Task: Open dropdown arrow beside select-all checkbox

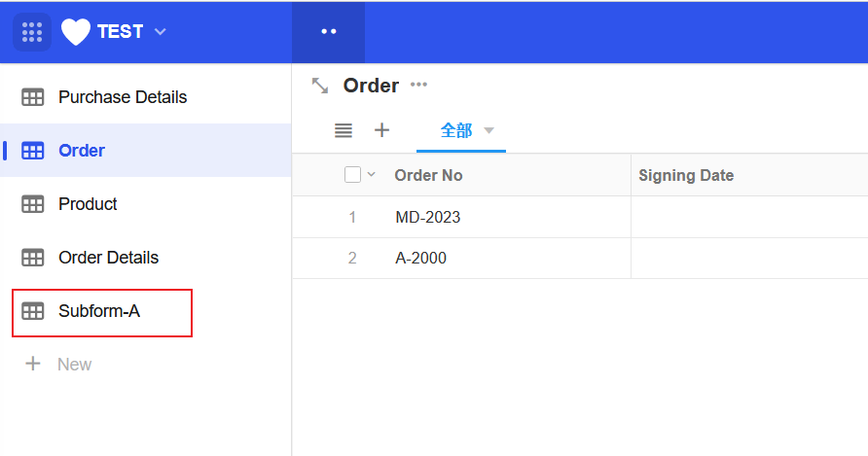Action: [x=371, y=175]
